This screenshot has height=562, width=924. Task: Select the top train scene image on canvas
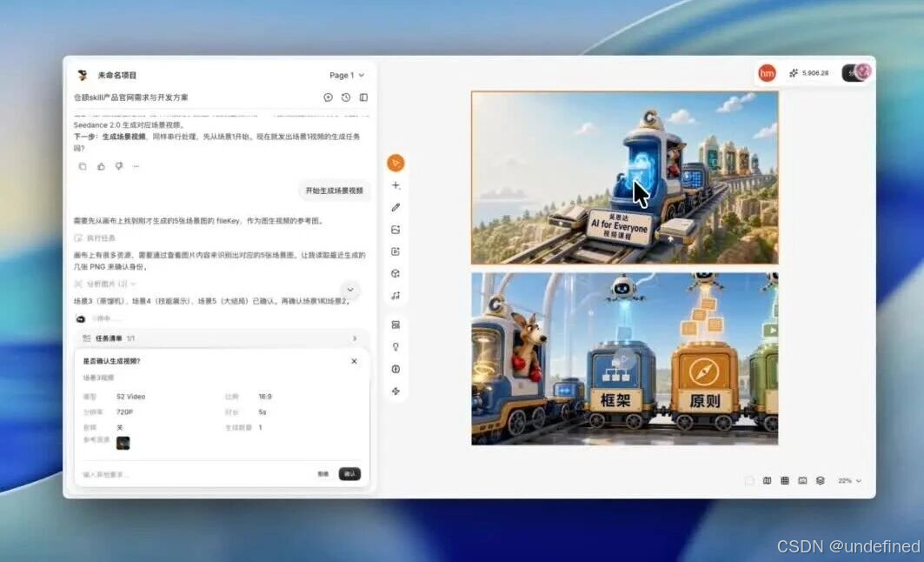tap(625, 177)
